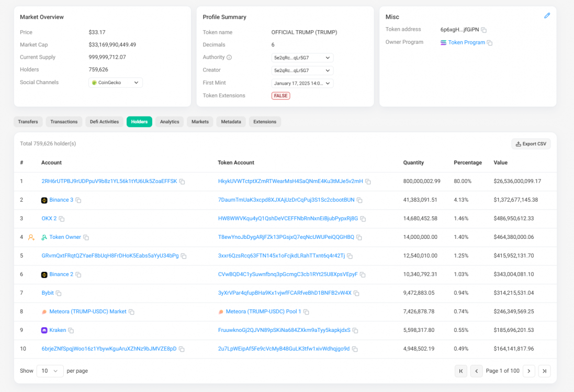Copy the token address 6p6xgH...jfGiPN
Image resolution: width=574 pixels, height=392 pixels.
tap(484, 30)
